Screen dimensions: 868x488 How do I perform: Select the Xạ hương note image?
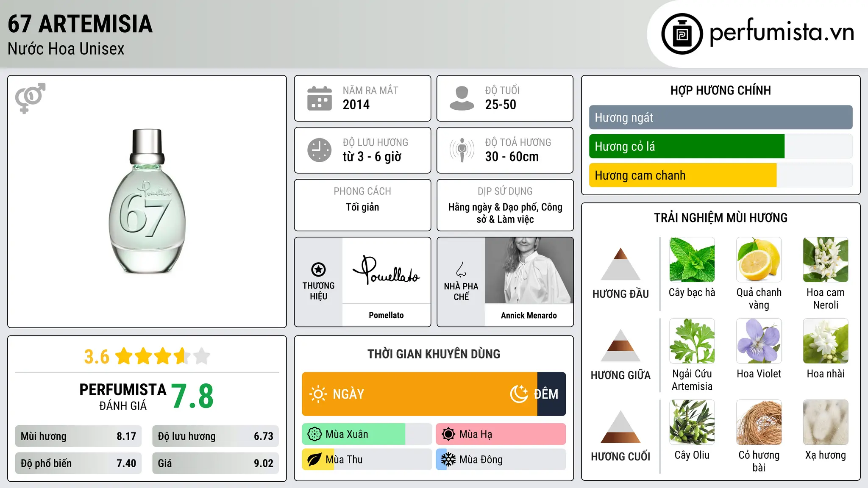click(826, 422)
